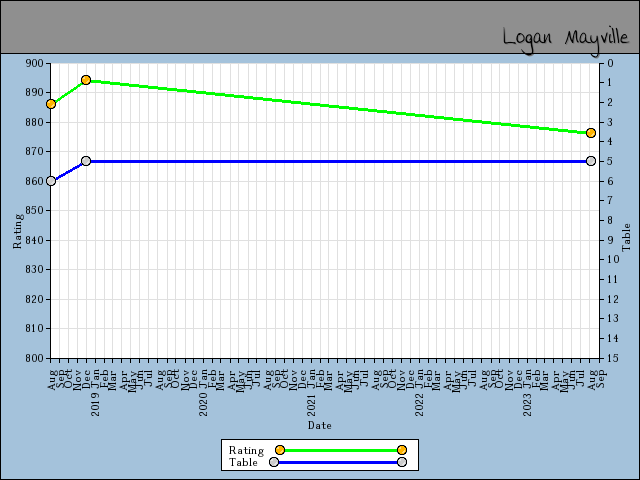Screen dimensions: 640x480
Task: Click the Logan Mayville title text
Action: click(564, 38)
